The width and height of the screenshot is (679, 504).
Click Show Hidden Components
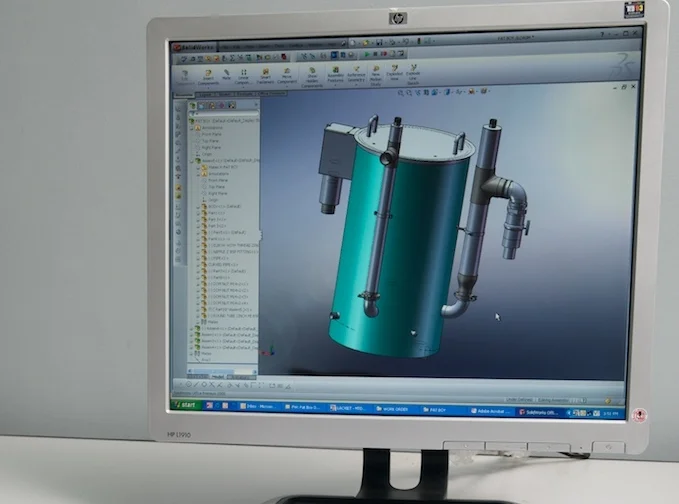312,77
